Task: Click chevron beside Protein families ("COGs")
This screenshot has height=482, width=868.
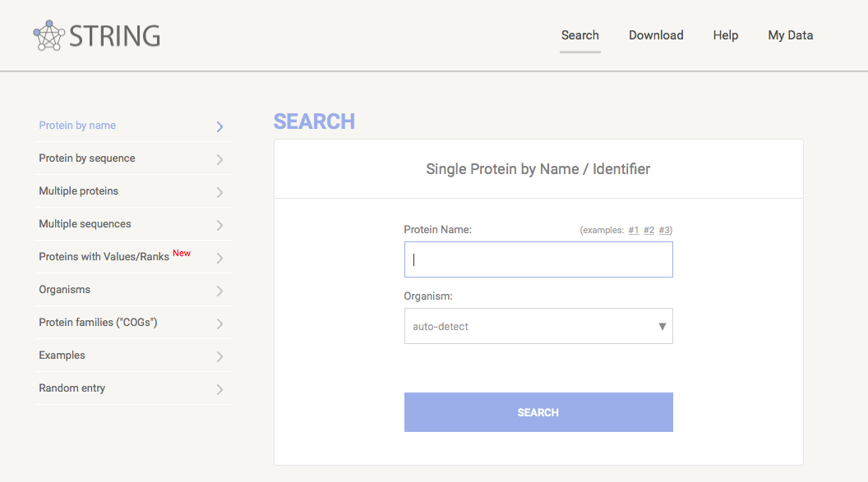Action: pos(219,324)
